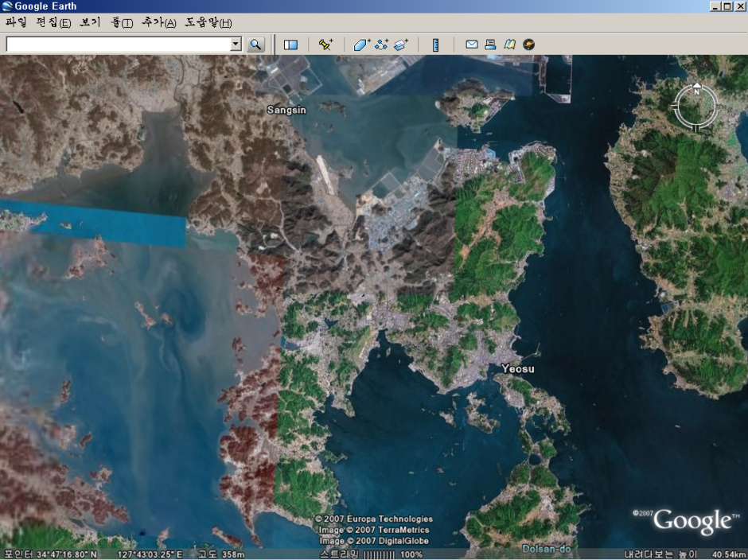Select the add polygon tool
748x560 pixels.
point(361,45)
